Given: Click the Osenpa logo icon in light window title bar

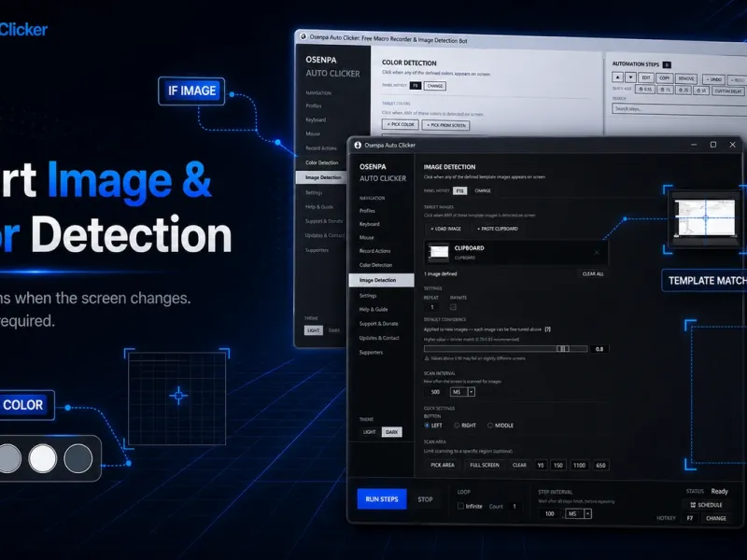Looking at the screenshot, I should [303, 36].
